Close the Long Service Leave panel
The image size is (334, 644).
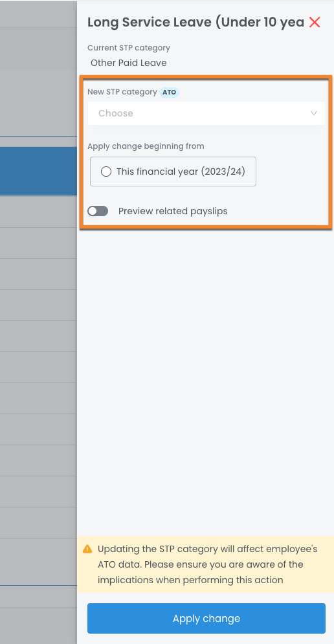click(315, 22)
